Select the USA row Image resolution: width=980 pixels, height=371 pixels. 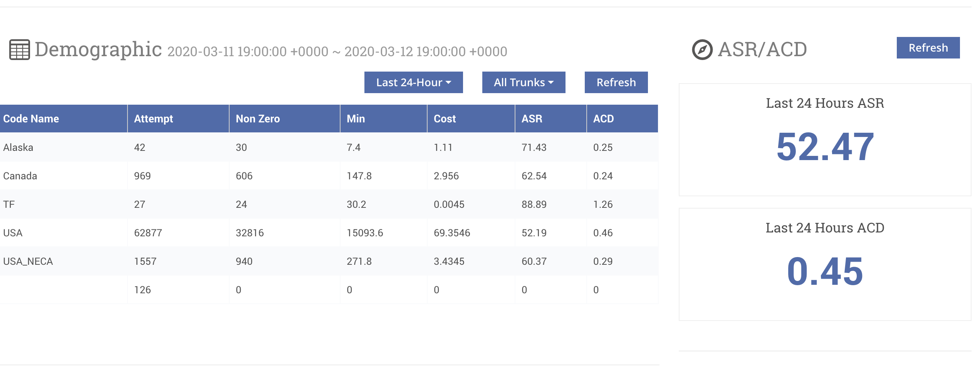[x=13, y=233]
